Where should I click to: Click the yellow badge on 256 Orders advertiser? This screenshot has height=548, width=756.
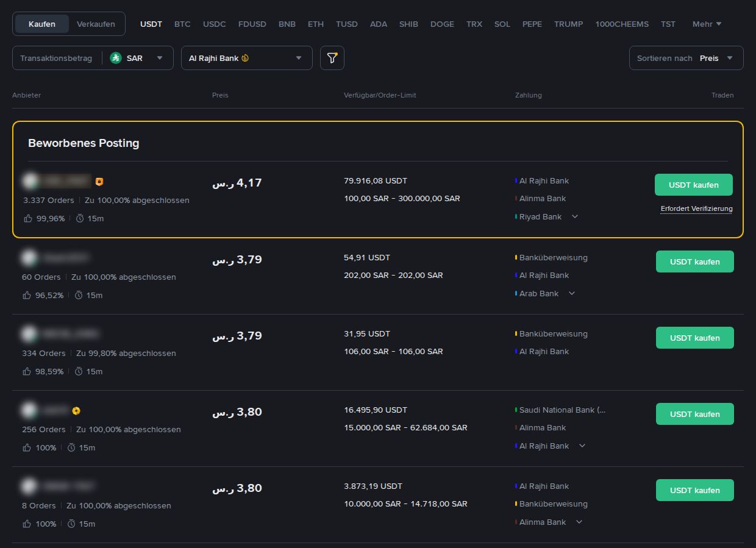coord(76,411)
